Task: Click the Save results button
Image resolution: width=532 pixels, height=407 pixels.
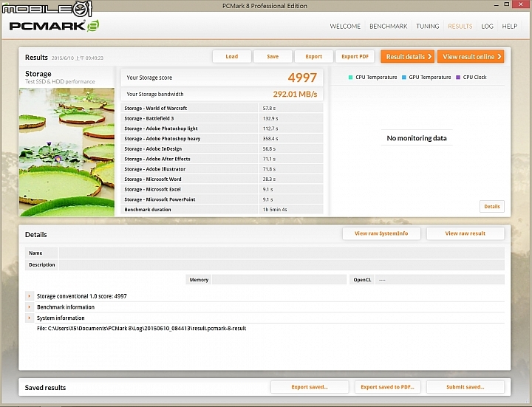Action: [273, 56]
